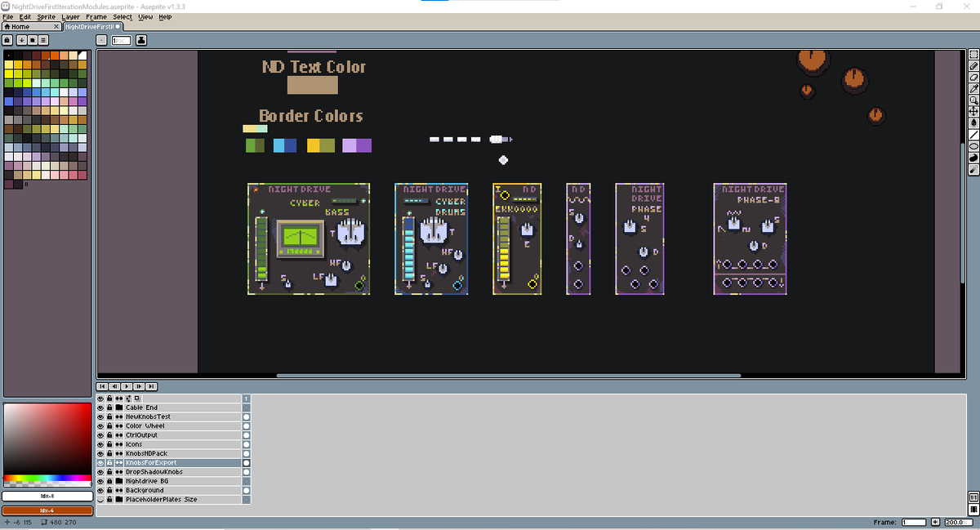Expand the Nightdrive BG group folder
Screen dimensions: 980x530
pyautogui.click(x=119, y=481)
